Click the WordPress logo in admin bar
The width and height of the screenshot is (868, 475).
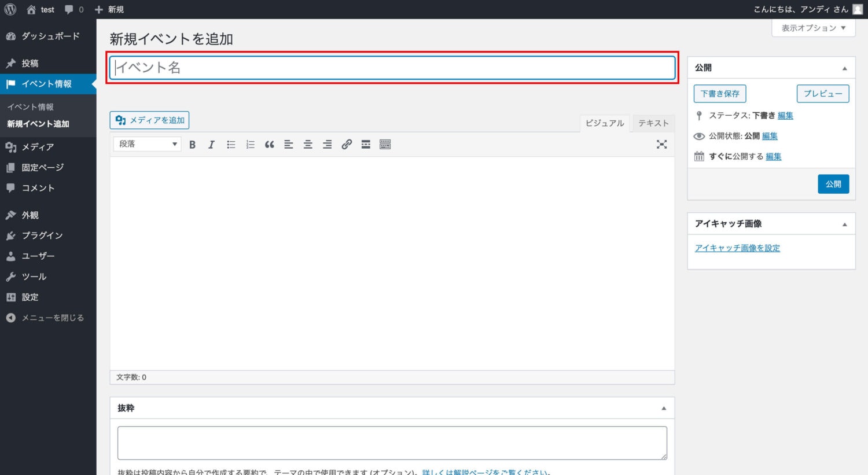10,9
